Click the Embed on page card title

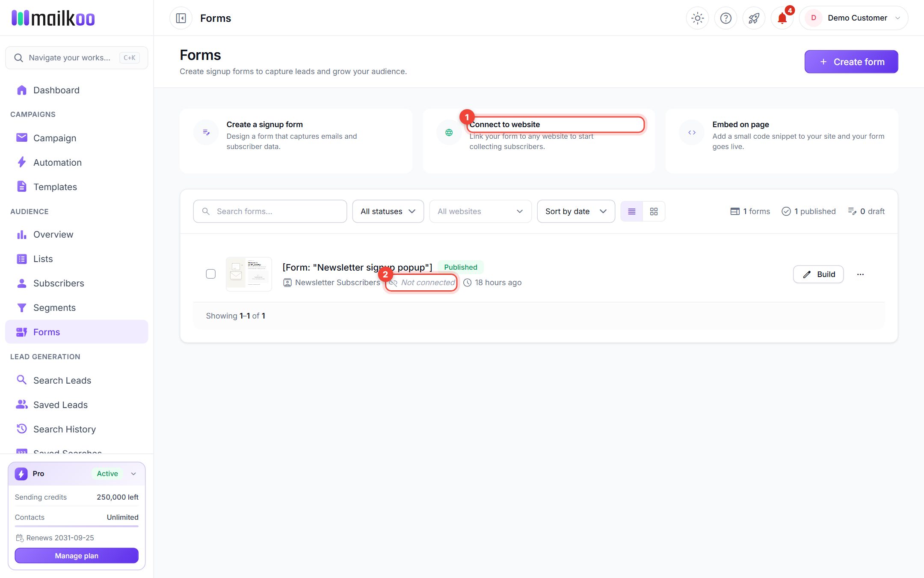click(x=740, y=124)
